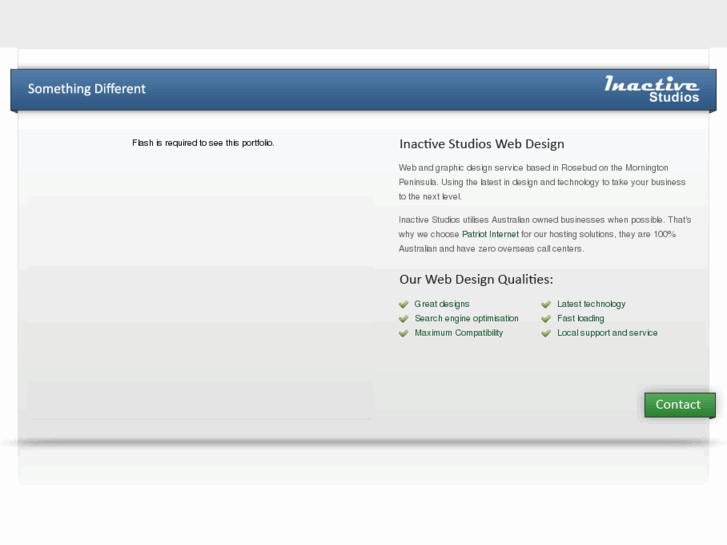Click the Contact button
727x545 pixels.
click(679, 405)
